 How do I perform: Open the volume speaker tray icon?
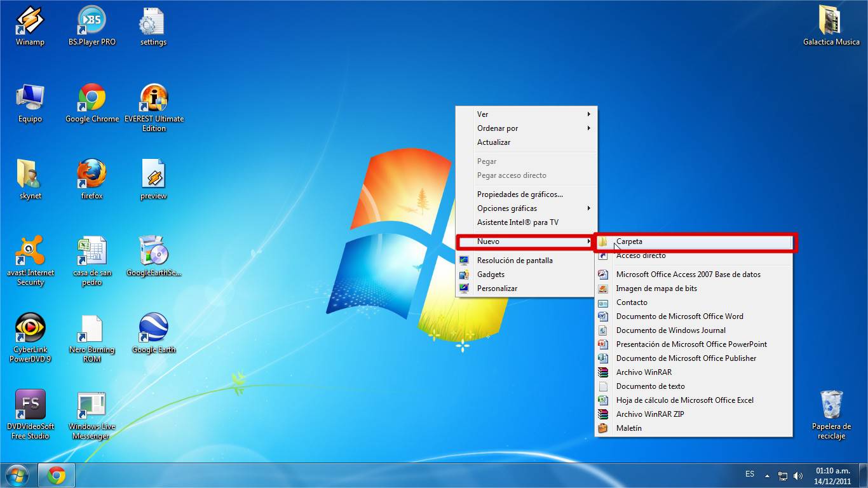798,476
